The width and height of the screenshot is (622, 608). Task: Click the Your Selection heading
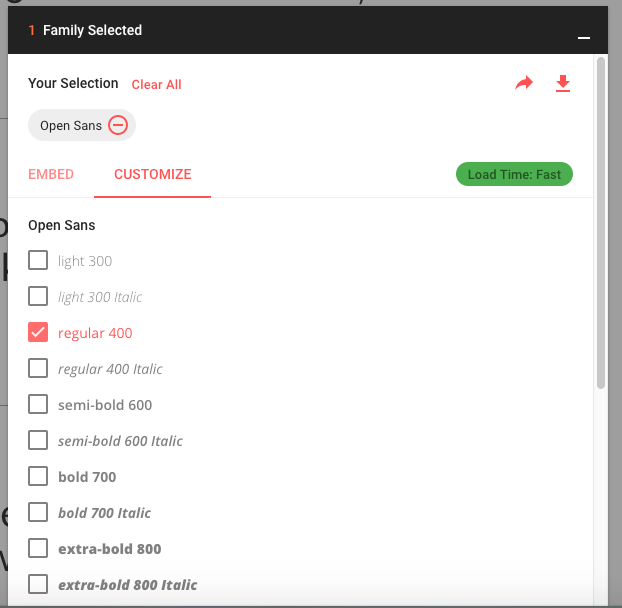pyautogui.click(x=73, y=84)
